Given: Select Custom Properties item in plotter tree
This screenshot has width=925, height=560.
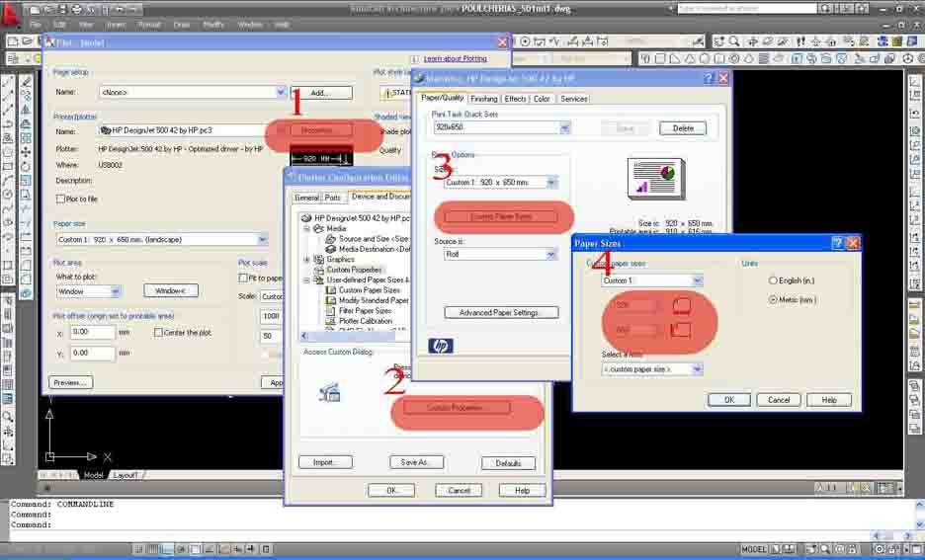Looking at the screenshot, I should 354,270.
